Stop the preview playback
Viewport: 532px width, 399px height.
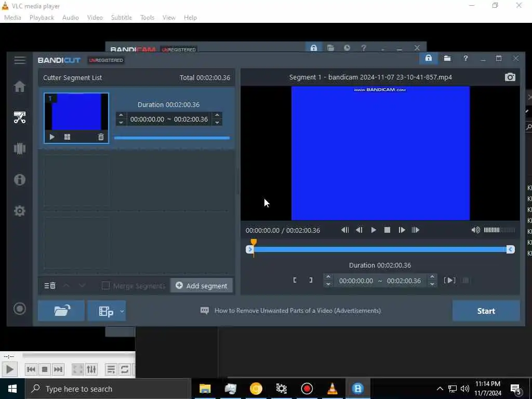pos(387,230)
